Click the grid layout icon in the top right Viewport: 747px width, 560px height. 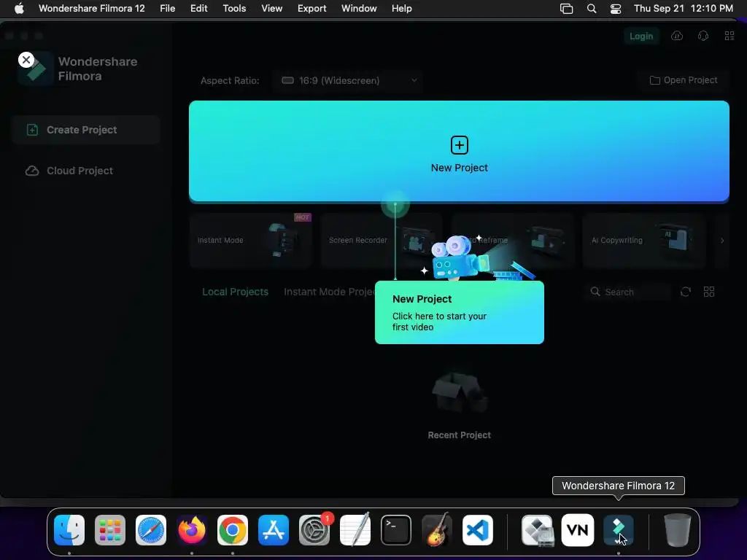729,36
